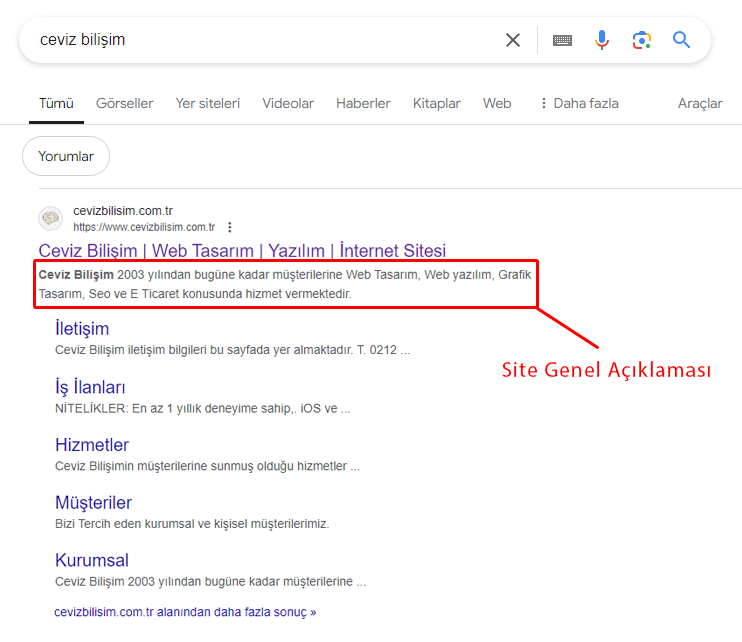Screen dimensions: 742x642
Task: Open the Kitaplar tab
Action: (x=437, y=104)
